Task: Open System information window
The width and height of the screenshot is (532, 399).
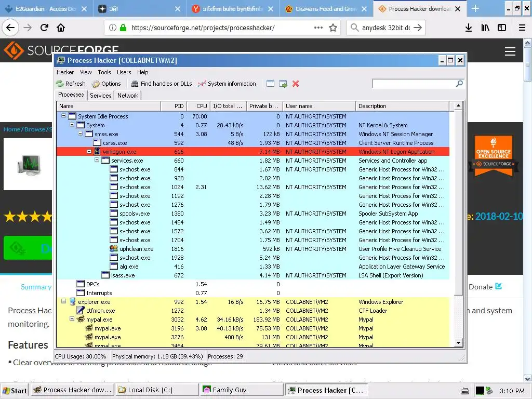Action: coord(227,84)
